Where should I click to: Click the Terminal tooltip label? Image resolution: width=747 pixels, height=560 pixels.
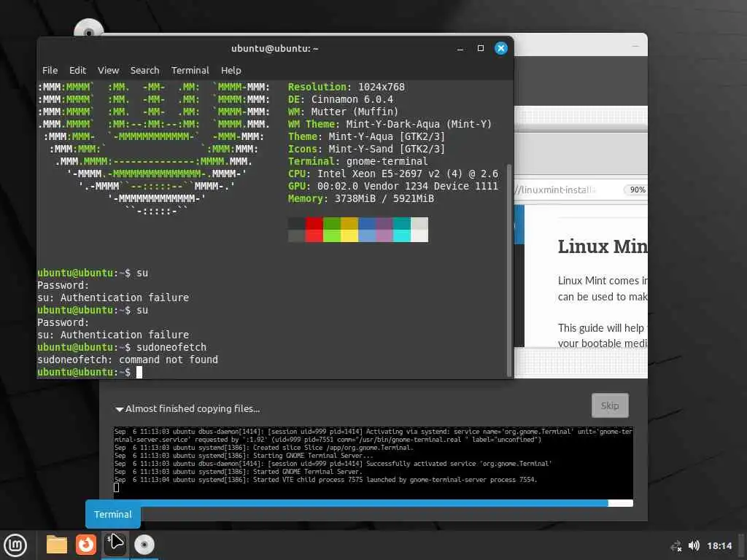(113, 514)
